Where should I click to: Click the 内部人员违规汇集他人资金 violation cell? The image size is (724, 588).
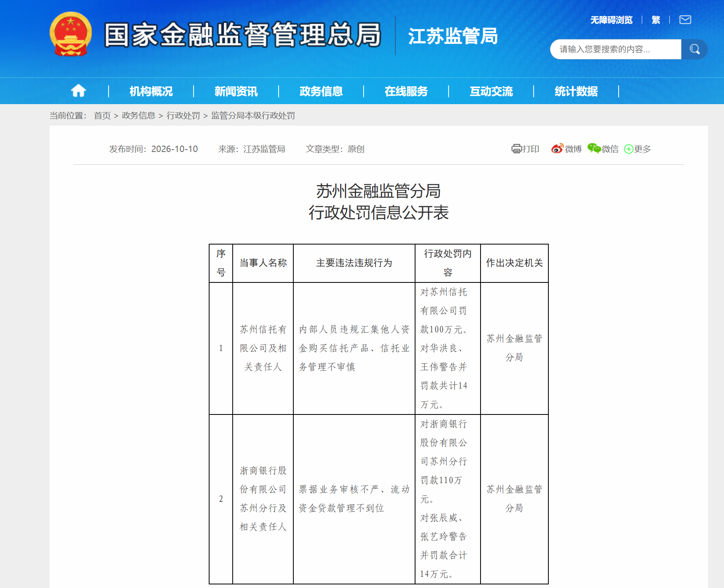(354, 348)
